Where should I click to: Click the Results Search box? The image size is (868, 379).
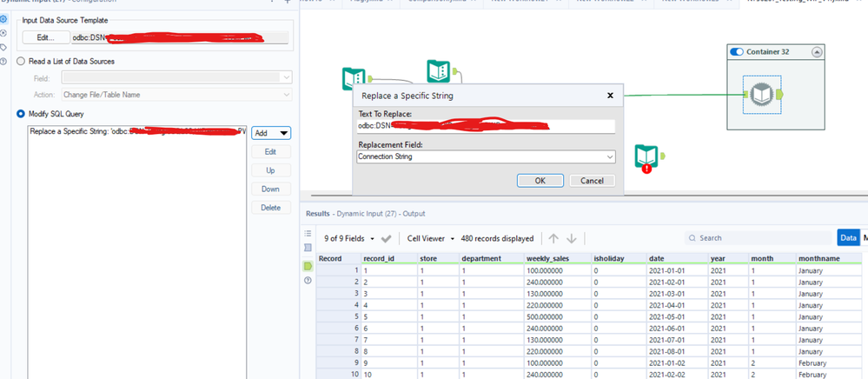tap(759, 237)
